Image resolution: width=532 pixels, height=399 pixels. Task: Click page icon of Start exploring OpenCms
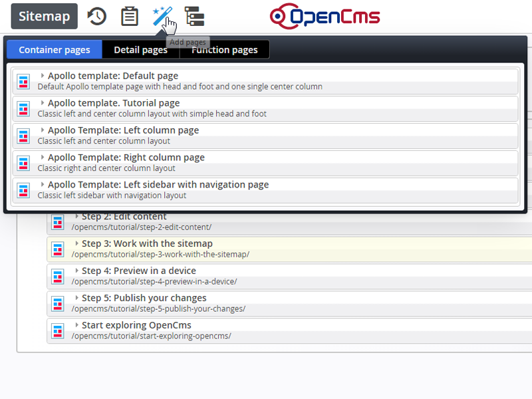pos(58,331)
